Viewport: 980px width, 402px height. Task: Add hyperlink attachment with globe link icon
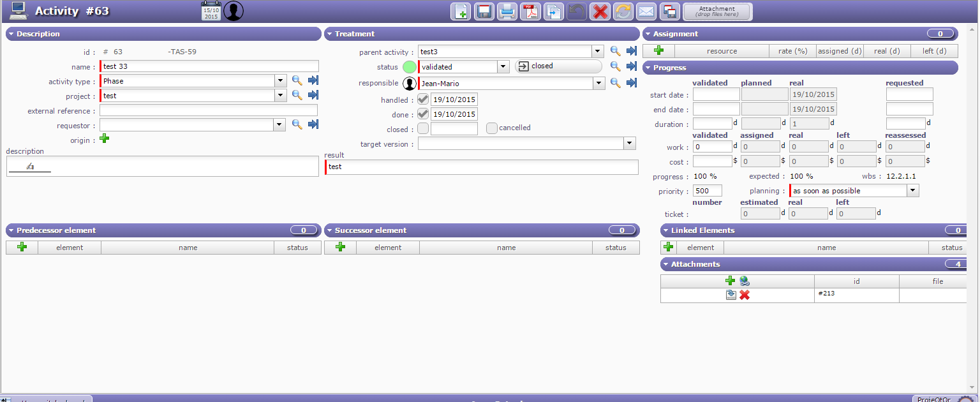pos(745,281)
